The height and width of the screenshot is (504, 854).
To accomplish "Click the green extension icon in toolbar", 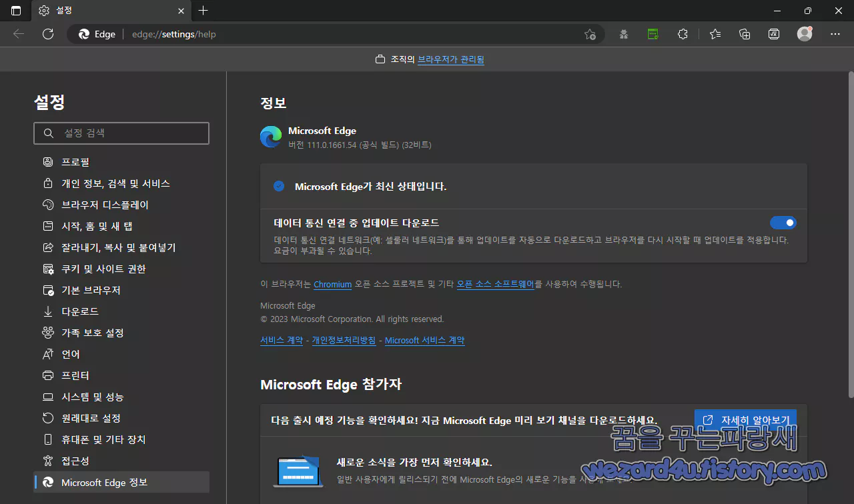I will point(653,34).
